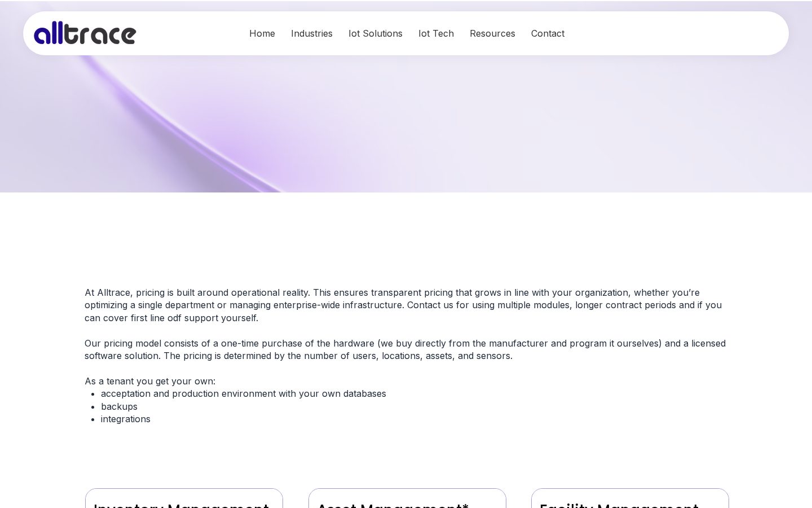Screen dimensions: 812x508
Task: Open the Iot Tech menu
Action: tap(436, 33)
